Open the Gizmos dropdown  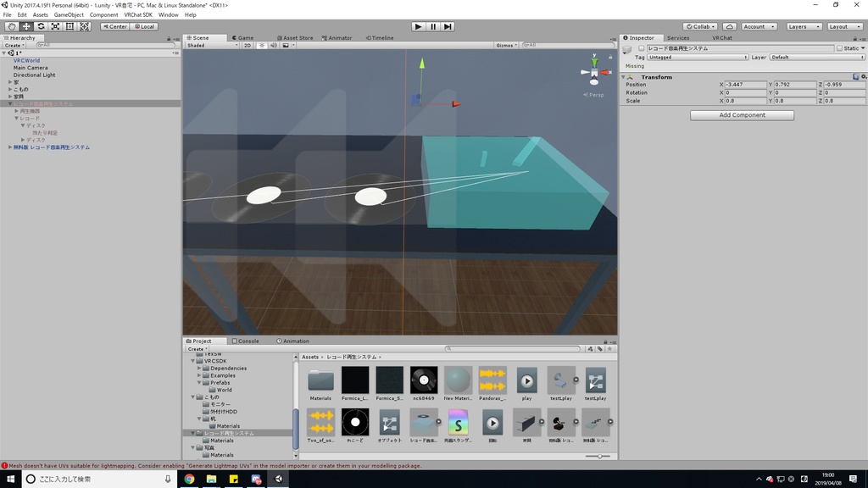tap(507, 46)
